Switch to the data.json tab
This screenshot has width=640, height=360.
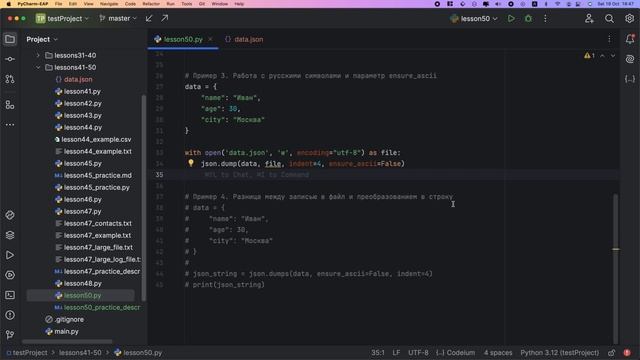[x=244, y=39]
